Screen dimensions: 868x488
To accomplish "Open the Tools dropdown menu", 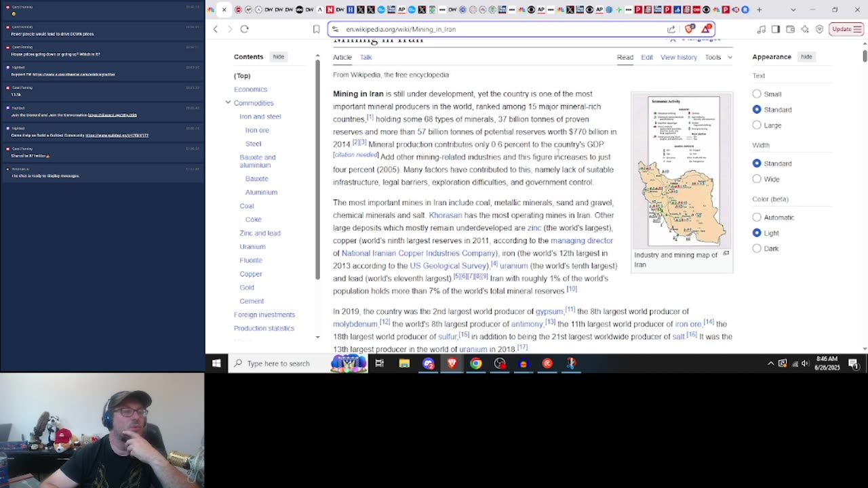I will point(718,57).
